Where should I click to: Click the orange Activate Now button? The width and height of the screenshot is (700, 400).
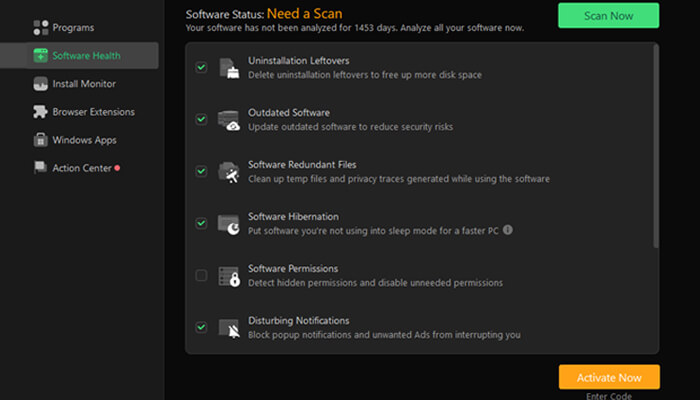pyautogui.click(x=609, y=377)
